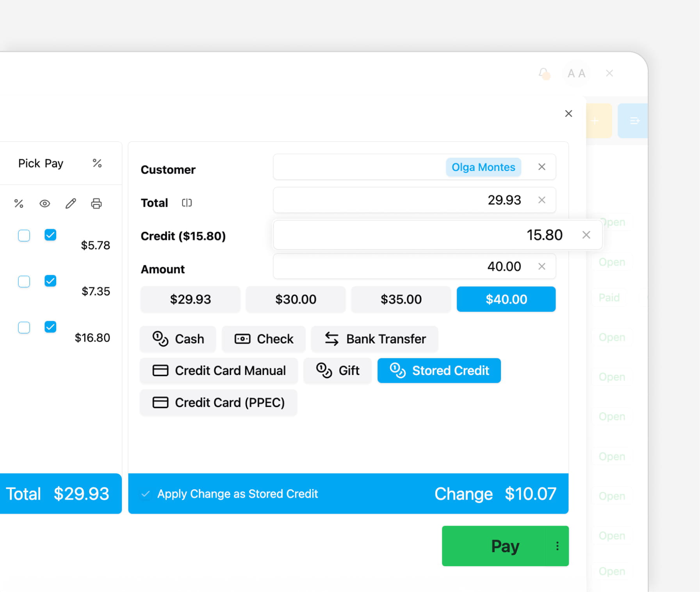
Task: Open the Pay button three-dot options
Action: [x=557, y=546]
